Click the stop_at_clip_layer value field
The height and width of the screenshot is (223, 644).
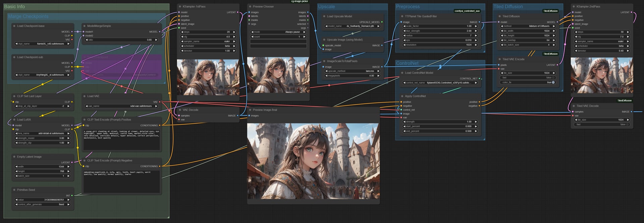[x=42, y=106]
